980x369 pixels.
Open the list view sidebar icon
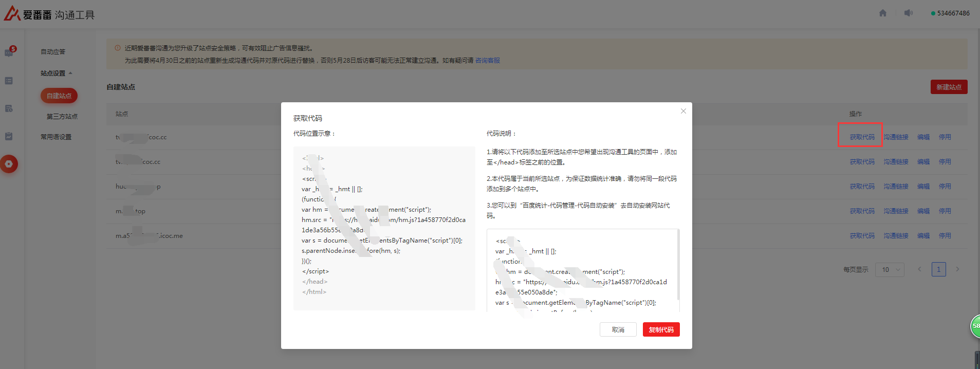pyautogui.click(x=9, y=81)
